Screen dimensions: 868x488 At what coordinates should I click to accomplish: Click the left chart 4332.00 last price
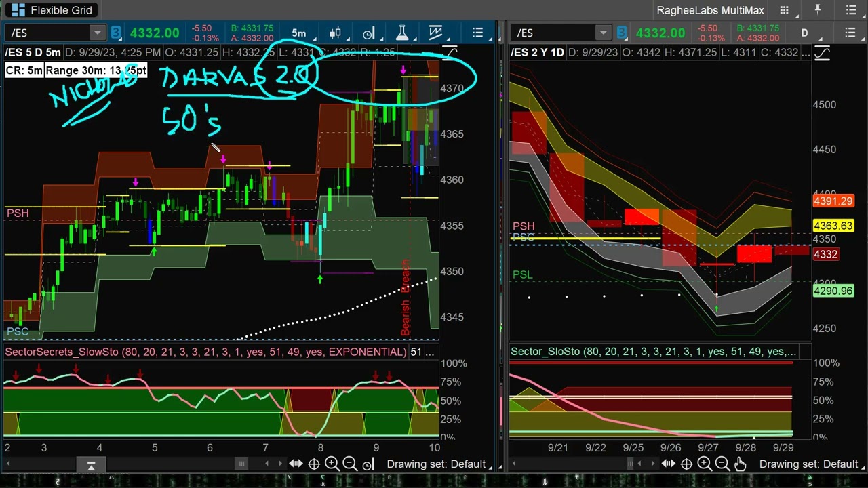coord(155,33)
